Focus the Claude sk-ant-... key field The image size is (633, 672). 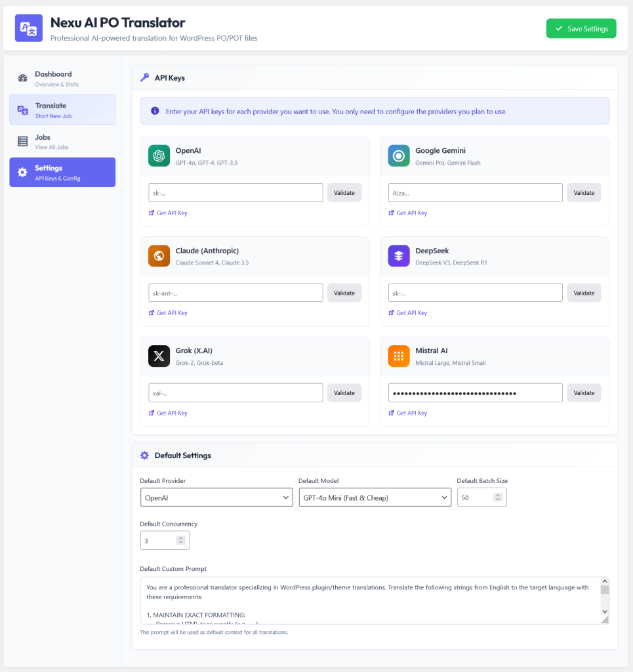coord(235,293)
